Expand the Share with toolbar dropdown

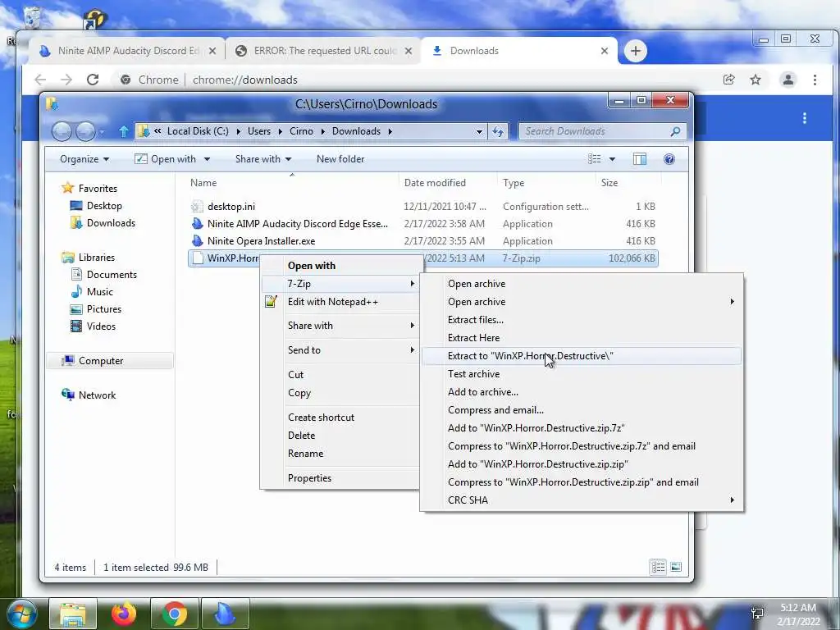(263, 159)
